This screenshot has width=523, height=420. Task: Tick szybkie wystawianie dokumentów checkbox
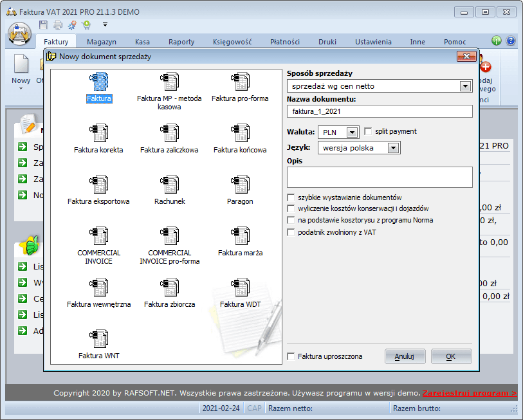(291, 197)
